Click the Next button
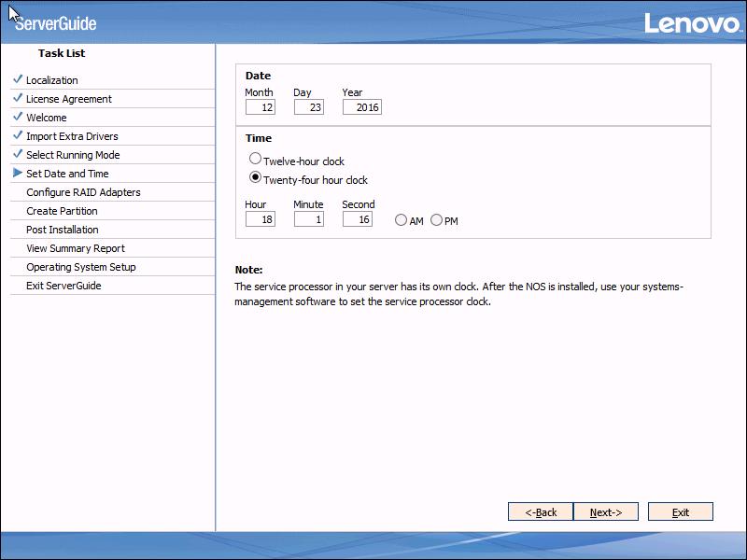747x560 pixels. click(606, 511)
